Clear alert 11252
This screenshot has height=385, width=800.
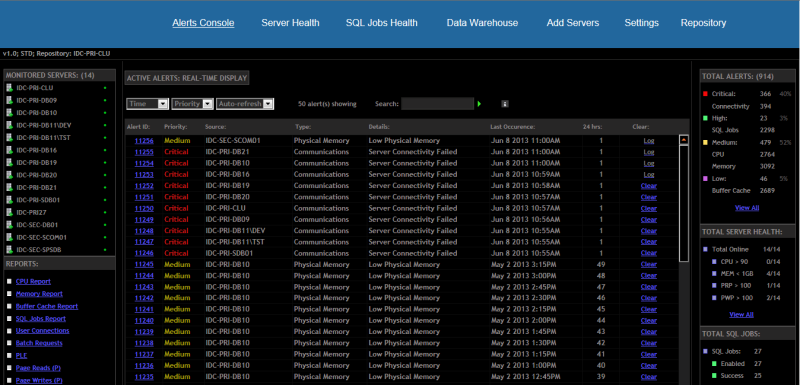click(649, 186)
